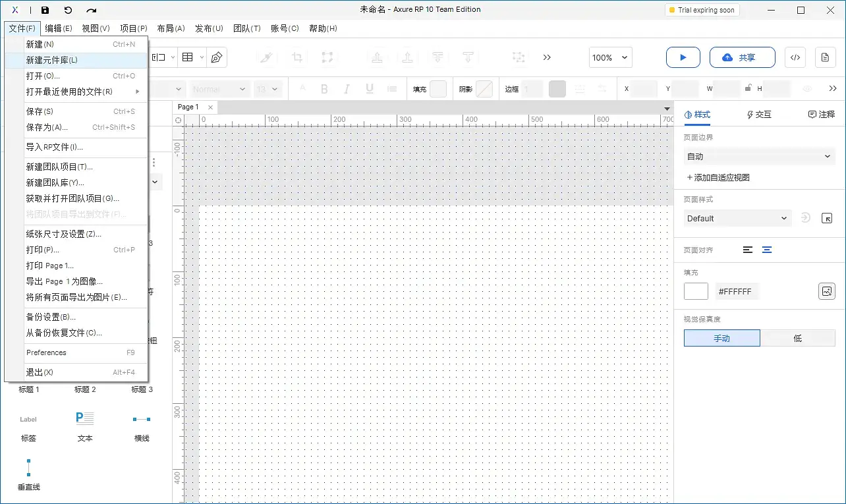Click the #FFFFFF fill color input field
The image size is (846, 504).
pos(737,291)
